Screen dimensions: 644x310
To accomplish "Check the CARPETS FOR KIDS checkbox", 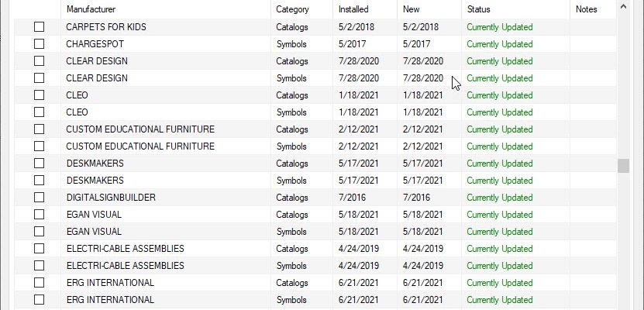I will click(x=39, y=26).
